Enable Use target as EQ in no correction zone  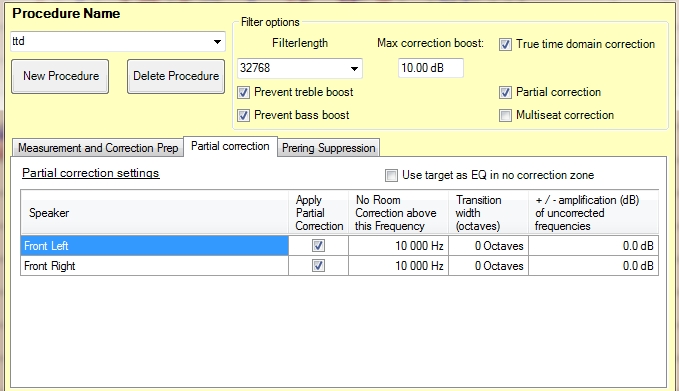coord(391,175)
